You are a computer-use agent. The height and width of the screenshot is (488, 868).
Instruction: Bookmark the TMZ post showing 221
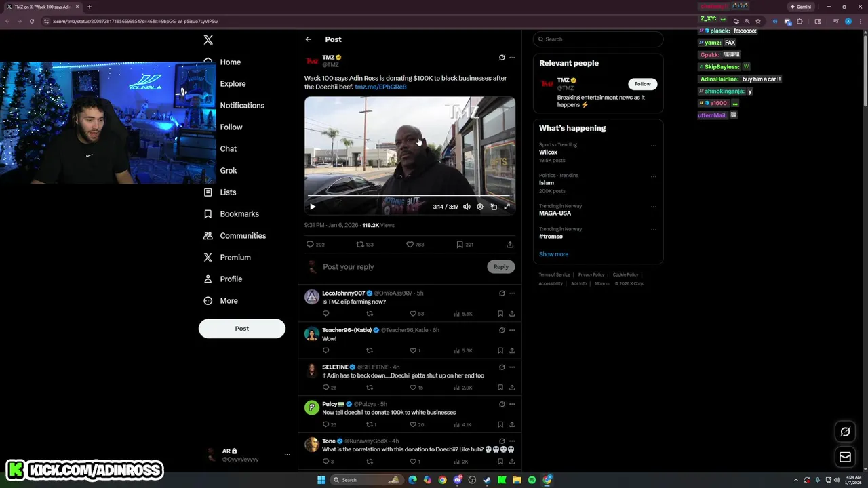465,244
